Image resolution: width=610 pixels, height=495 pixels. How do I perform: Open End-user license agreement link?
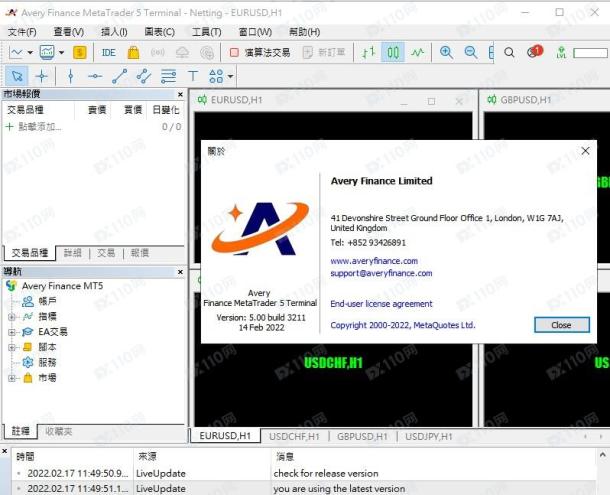[381, 304]
